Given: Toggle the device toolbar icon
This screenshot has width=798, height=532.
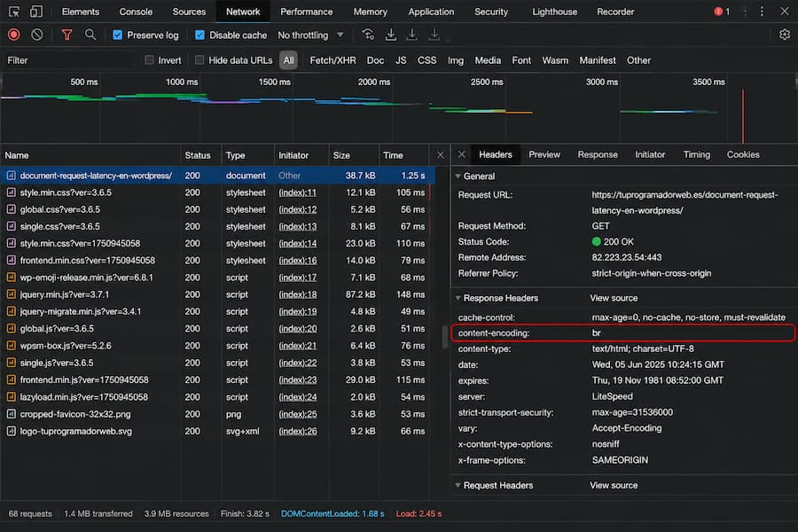Looking at the screenshot, I should pos(35,12).
